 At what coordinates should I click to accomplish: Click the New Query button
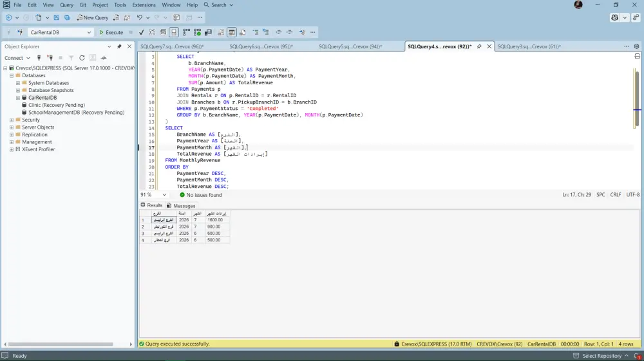92,17
